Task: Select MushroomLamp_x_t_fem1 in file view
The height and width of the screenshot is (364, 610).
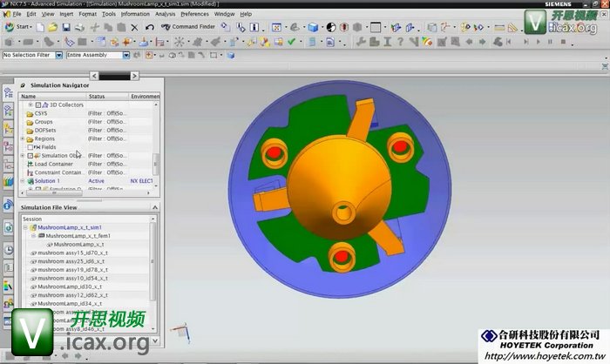Action: [78, 236]
